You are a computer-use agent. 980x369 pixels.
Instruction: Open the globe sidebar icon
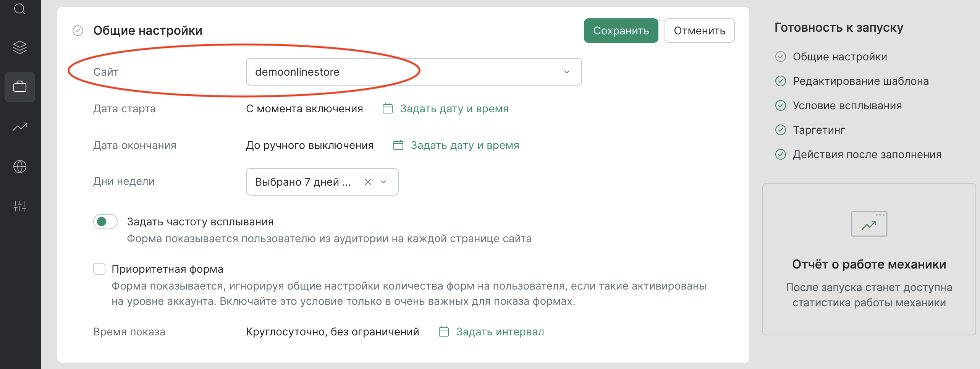click(x=20, y=167)
